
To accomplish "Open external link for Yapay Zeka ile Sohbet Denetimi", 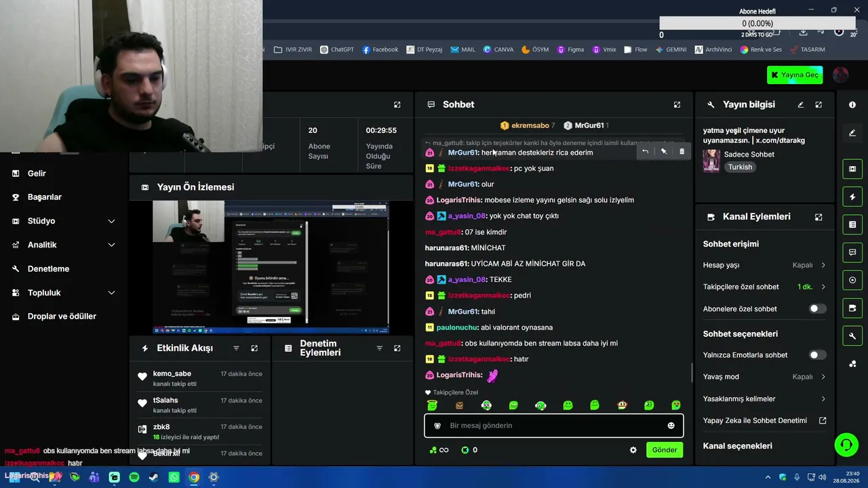I will pos(823,421).
